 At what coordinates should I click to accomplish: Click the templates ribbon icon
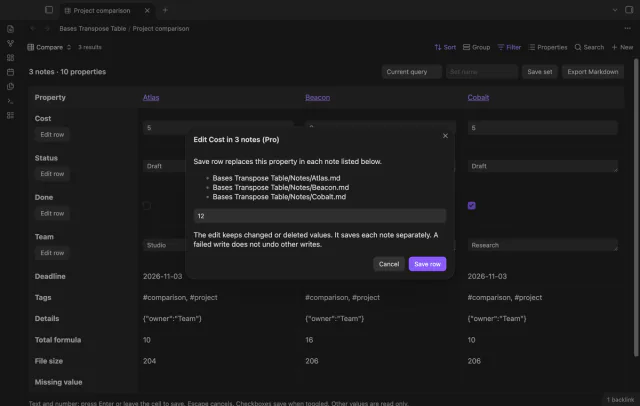pyautogui.click(x=11, y=87)
